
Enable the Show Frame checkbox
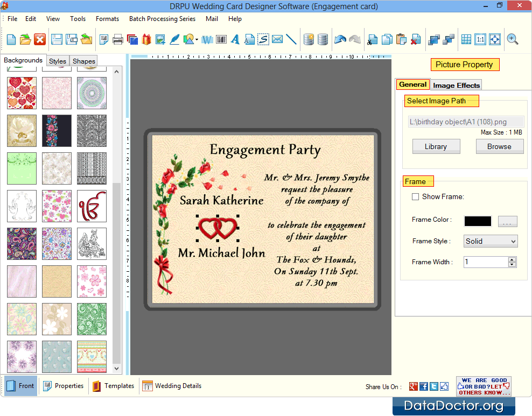(x=415, y=196)
